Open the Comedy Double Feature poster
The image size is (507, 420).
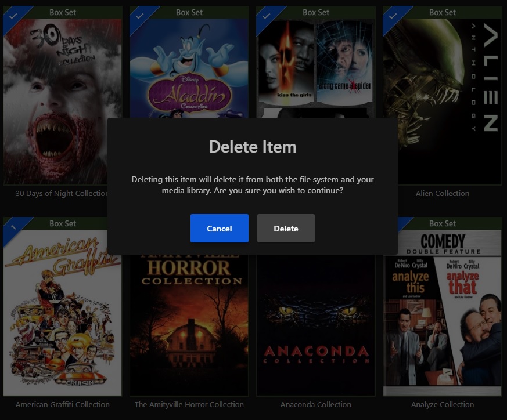(443, 313)
